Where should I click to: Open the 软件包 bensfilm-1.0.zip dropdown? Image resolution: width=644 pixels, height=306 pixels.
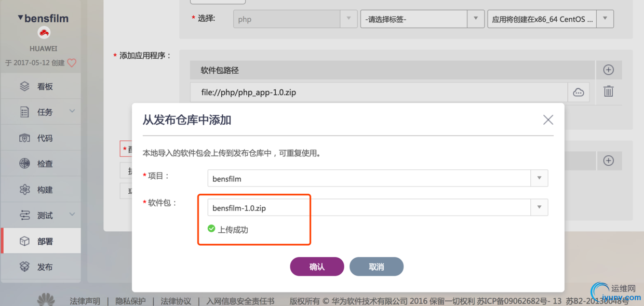point(539,208)
